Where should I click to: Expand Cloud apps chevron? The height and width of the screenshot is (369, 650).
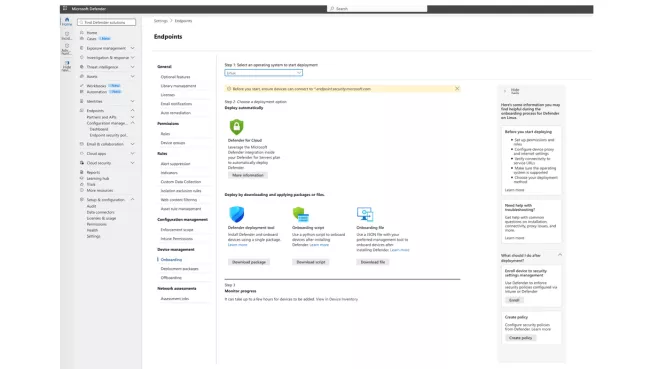133,153
